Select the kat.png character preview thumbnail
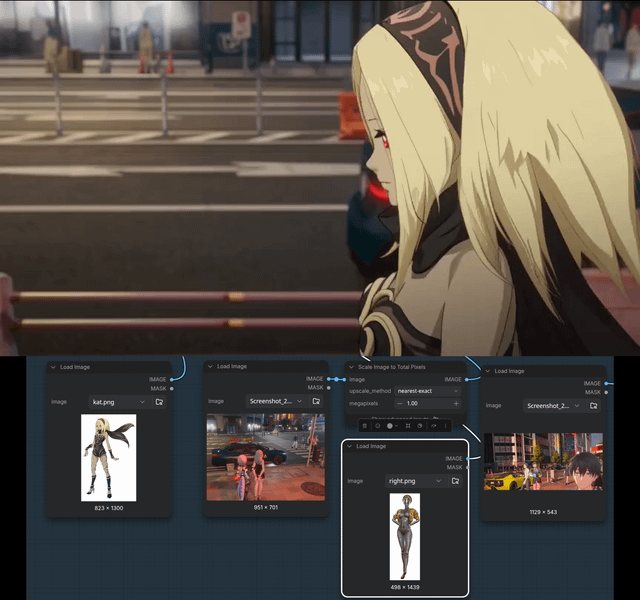Viewport: 640px width, 600px height. tap(109, 458)
